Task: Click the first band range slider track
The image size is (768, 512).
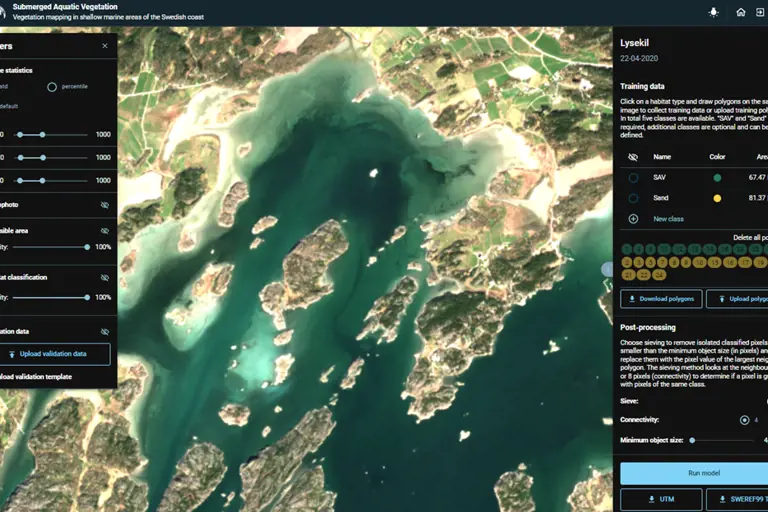Action: coord(52,134)
